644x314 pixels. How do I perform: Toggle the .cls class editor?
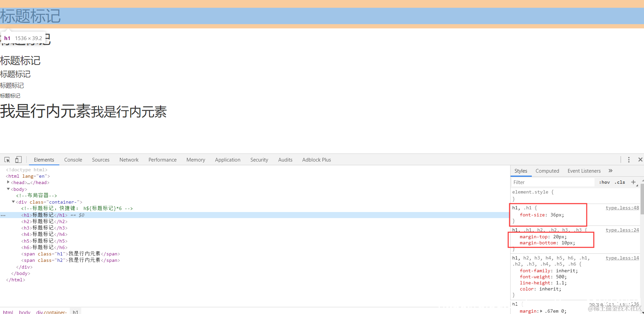(620, 182)
